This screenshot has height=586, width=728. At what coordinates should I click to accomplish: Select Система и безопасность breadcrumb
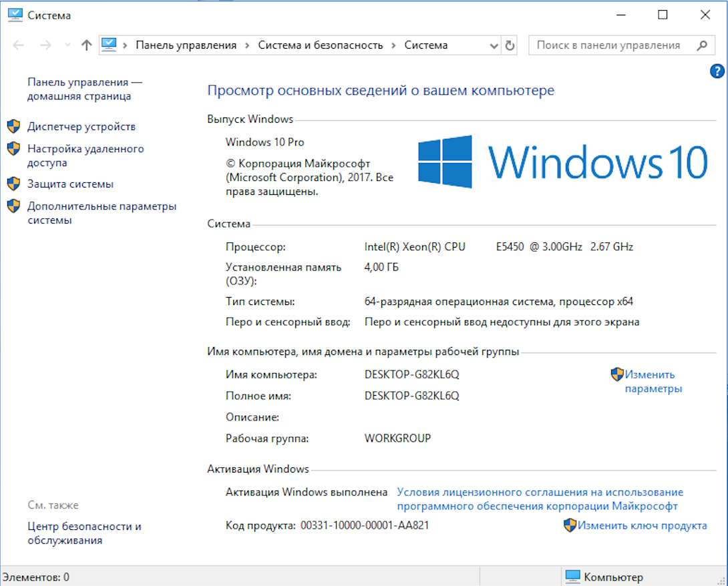pos(321,45)
